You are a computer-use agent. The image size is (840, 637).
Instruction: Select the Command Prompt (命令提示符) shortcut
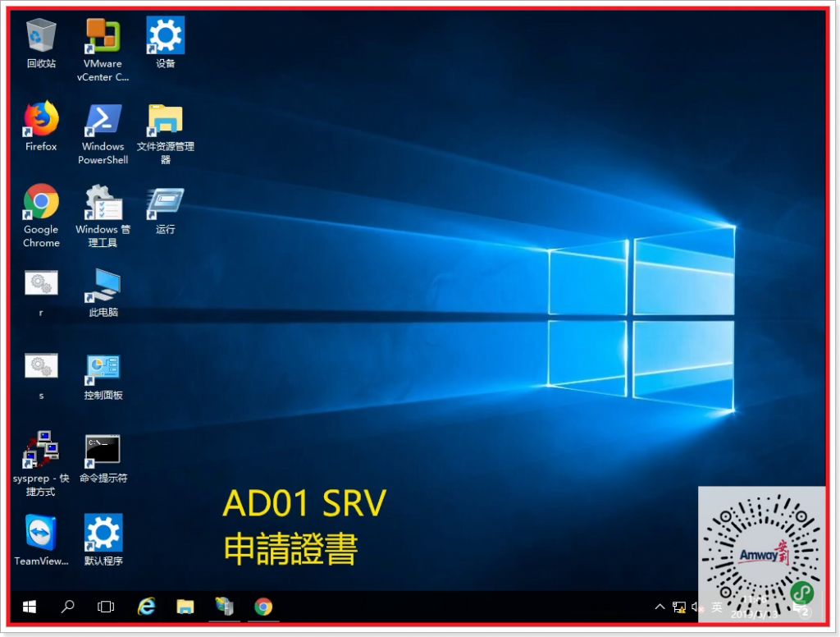pos(103,451)
